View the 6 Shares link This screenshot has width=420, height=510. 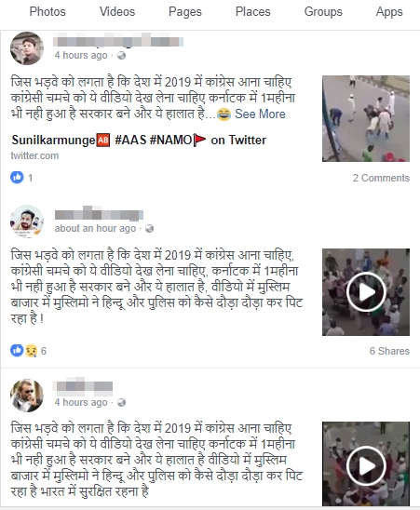point(389,351)
